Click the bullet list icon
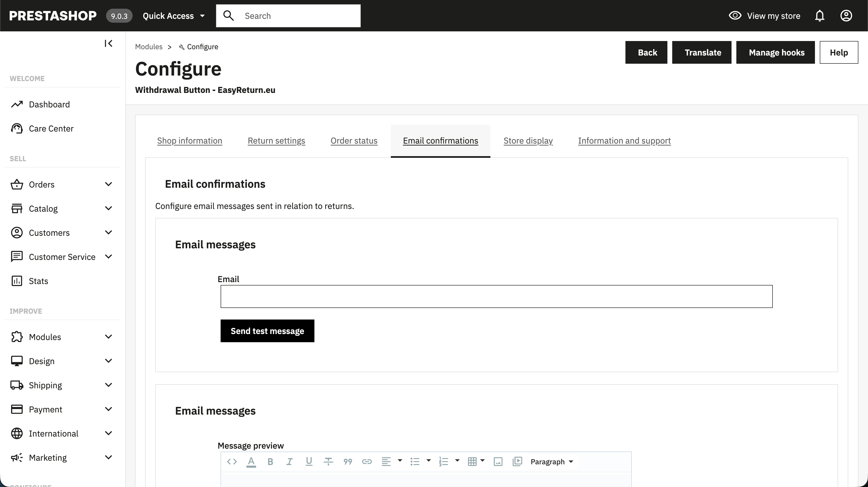This screenshot has width=868, height=487. (x=415, y=461)
